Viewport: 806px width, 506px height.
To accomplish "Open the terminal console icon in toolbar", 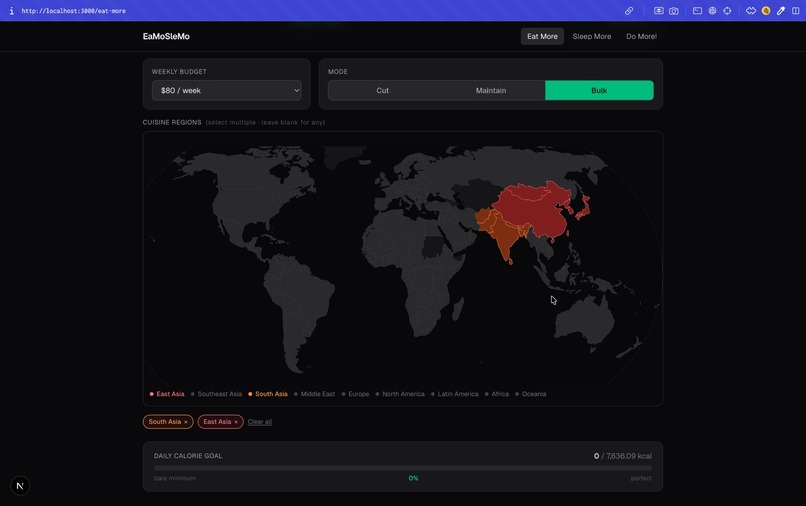I will (697, 11).
